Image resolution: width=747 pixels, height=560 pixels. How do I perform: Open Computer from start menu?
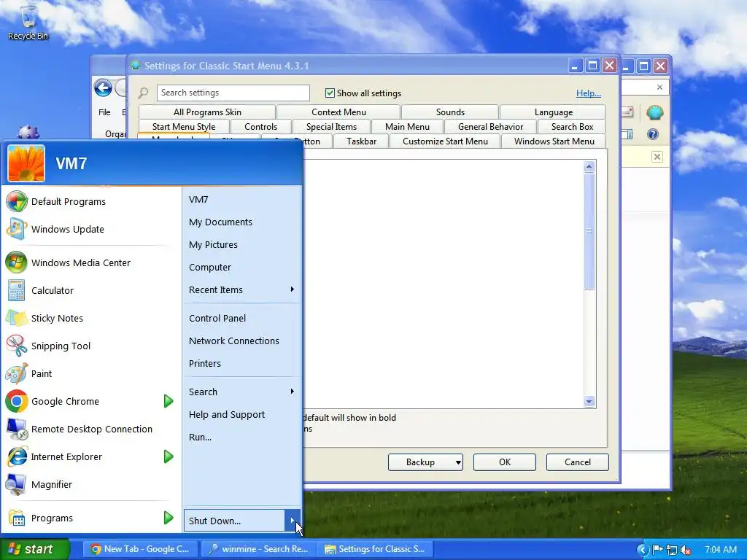[x=242, y=267]
